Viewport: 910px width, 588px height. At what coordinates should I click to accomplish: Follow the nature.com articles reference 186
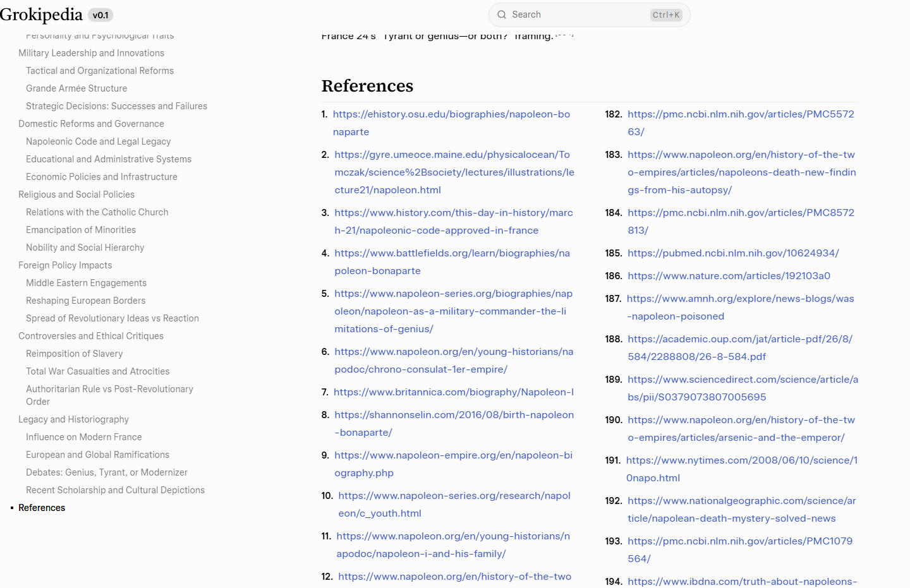(x=729, y=276)
